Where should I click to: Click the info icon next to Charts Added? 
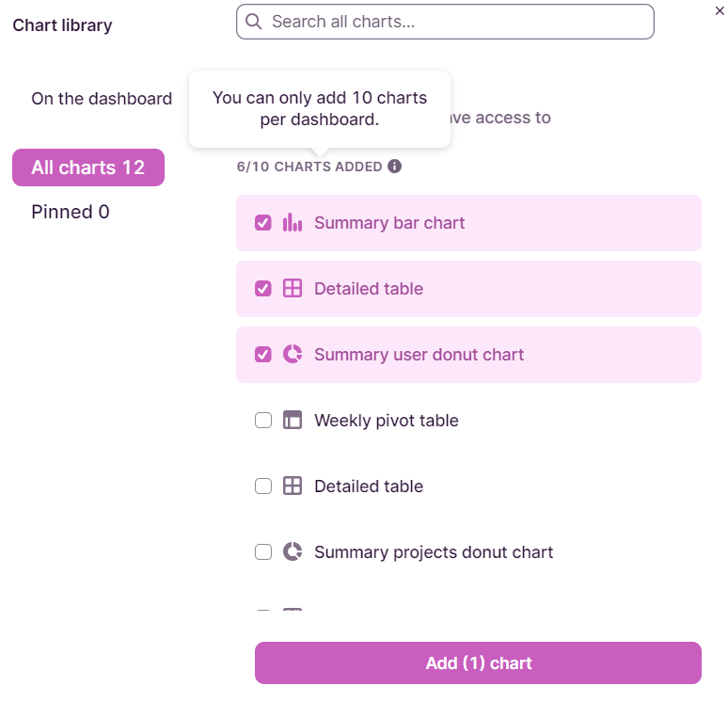[395, 167]
